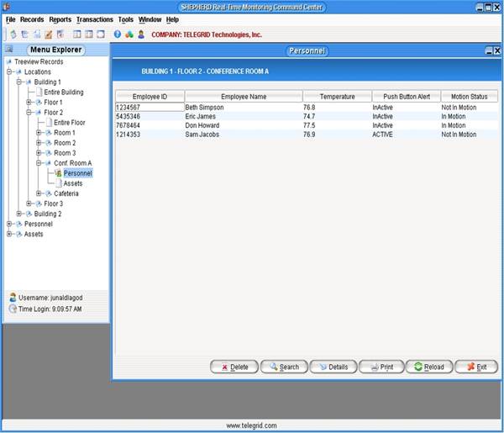Click the Entire Building page icon
Image resolution: width=504 pixels, height=433 pixels.
pos(39,92)
